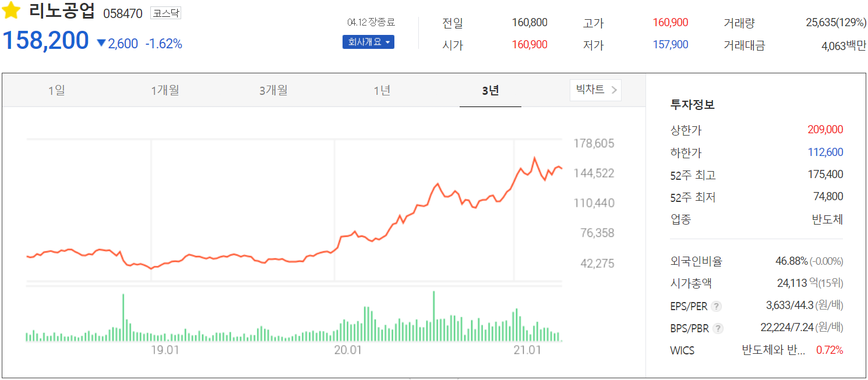Click the 하한가 value 112,600
868x380 pixels.
[x=825, y=152]
